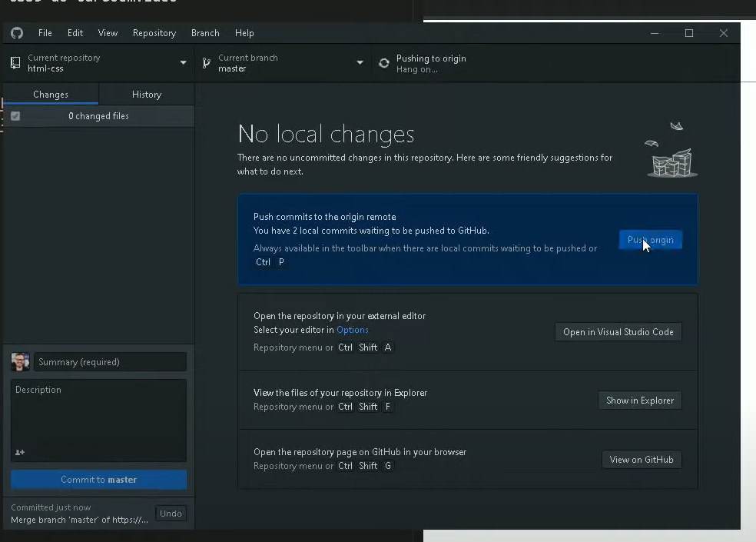756x542 pixels.
Task: Toggle the checkbox next to 0 changed files
Action: [x=15, y=116]
